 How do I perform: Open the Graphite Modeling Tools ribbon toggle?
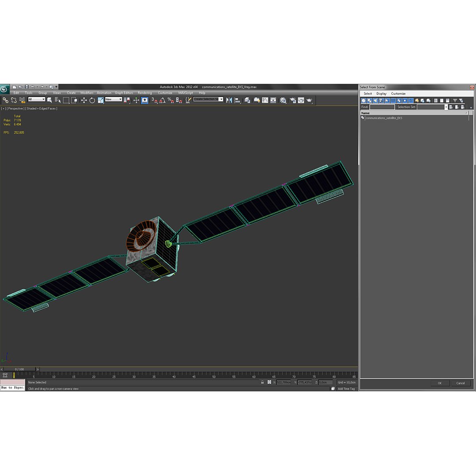(257, 100)
